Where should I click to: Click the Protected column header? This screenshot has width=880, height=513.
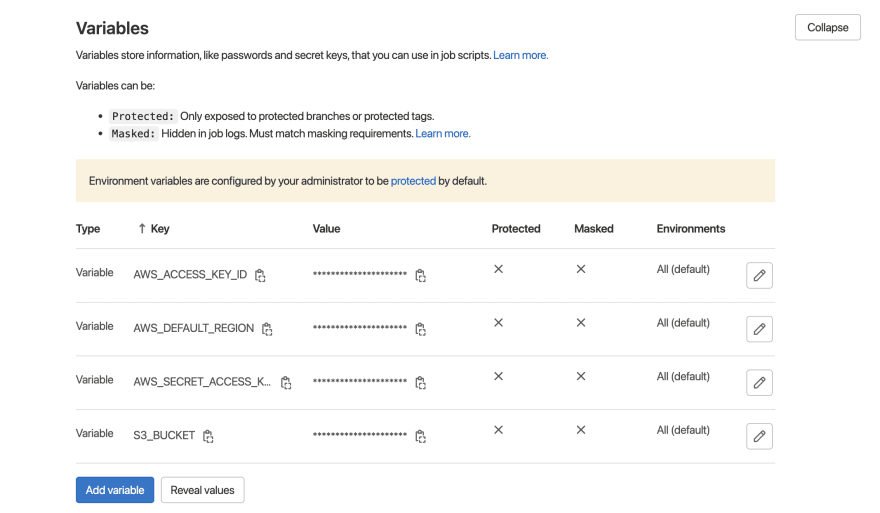click(516, 228)
